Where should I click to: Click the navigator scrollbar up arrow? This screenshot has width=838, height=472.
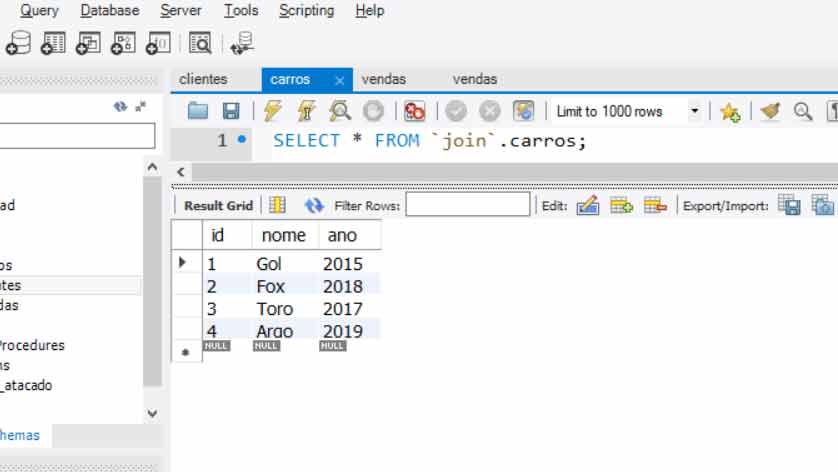coord(152,167)
